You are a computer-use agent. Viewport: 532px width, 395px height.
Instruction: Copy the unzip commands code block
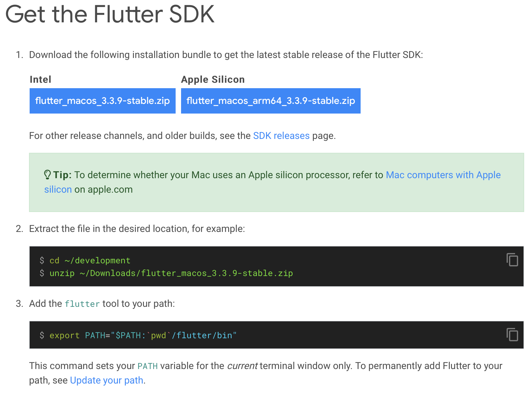click(x=512, y=260)
